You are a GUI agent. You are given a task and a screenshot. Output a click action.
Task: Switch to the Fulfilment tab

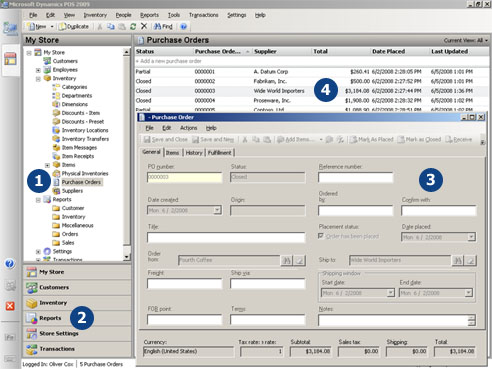point(220,153)
